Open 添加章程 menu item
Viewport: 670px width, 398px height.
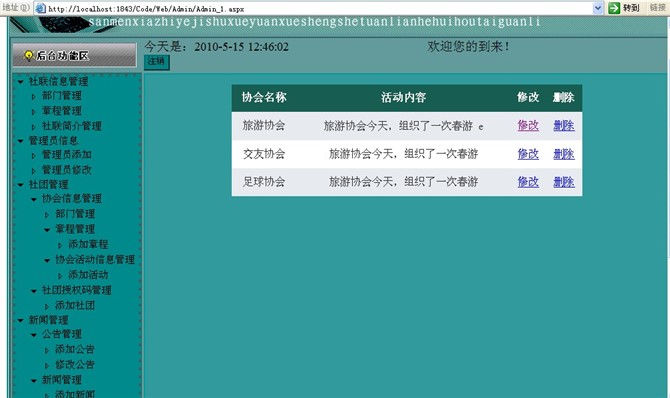[x=88, y=244]
